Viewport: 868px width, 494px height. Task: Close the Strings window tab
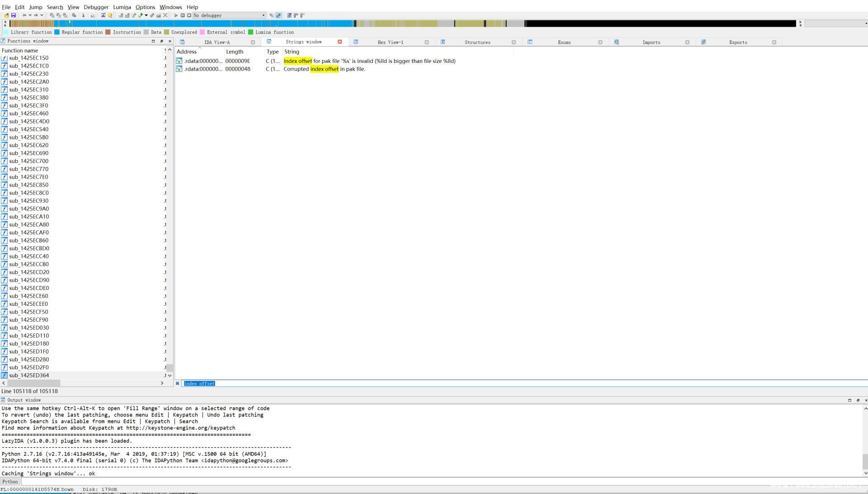pyautogui.click(x=340, y=42)
